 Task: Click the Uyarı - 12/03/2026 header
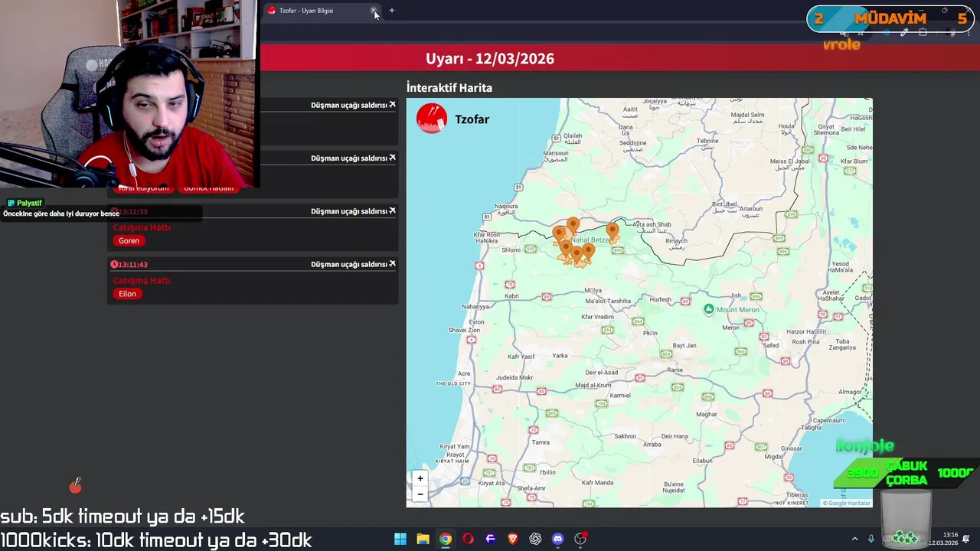(x=490, y=59)
